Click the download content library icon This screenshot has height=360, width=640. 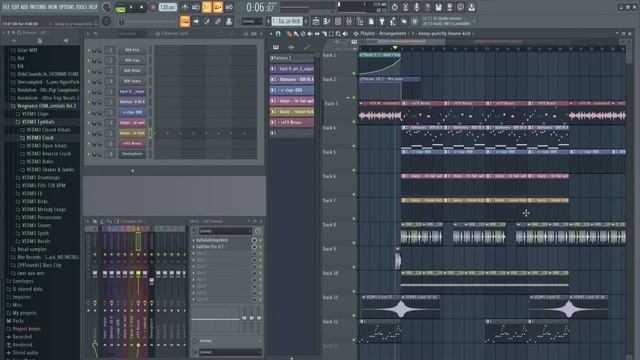[471, 7]
